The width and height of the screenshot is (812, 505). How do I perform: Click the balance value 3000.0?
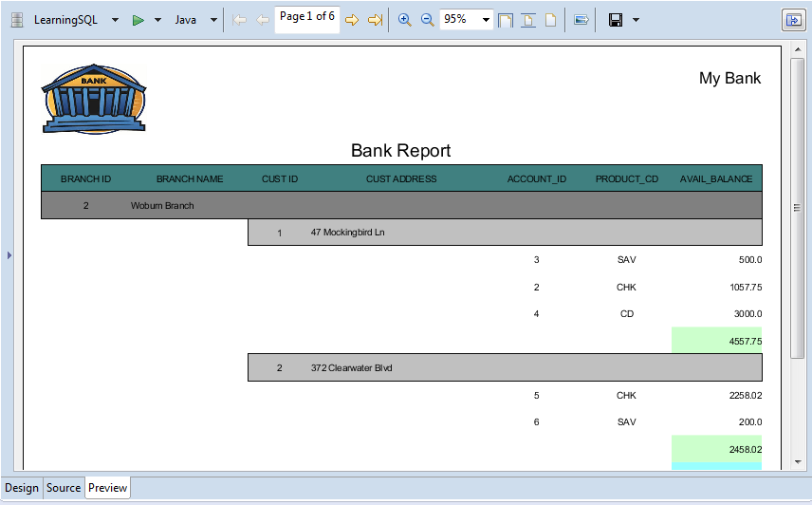coord(747,314)
